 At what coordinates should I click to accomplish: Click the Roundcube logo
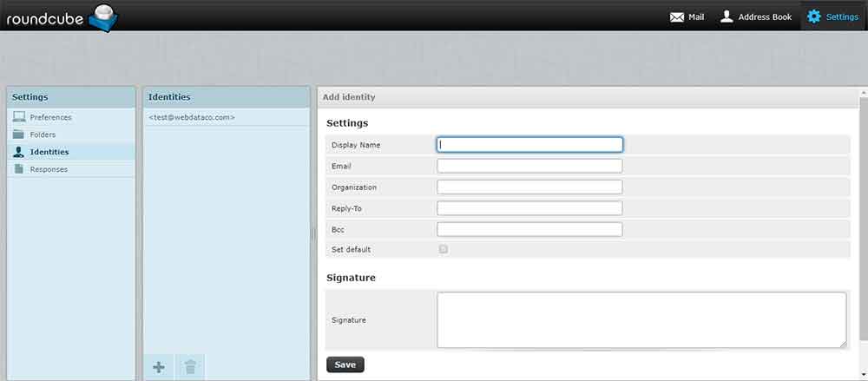pyautogui.click(x=61, y=16)
